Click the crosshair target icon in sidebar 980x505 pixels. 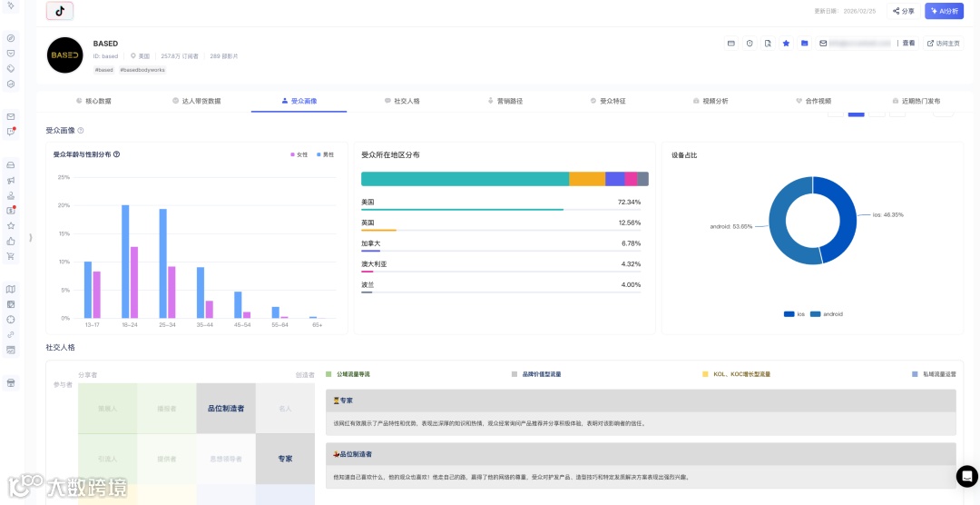pos(11,319)
